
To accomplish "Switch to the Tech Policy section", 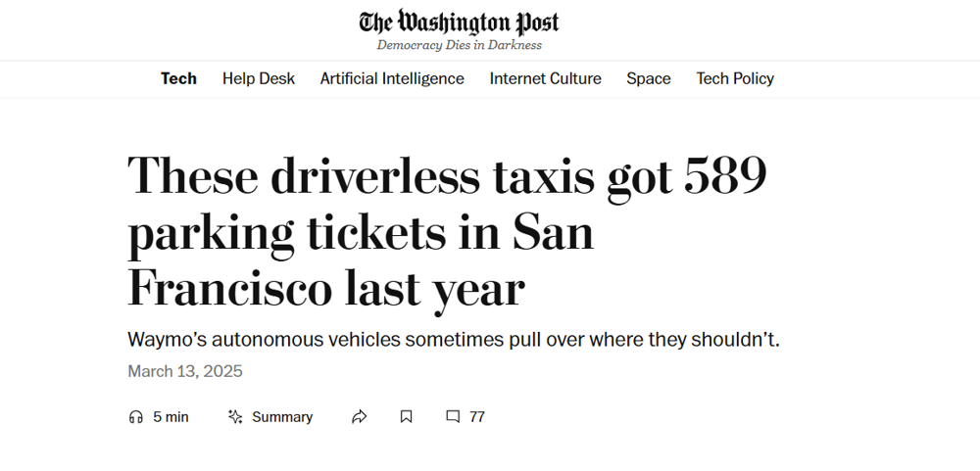I will 735,78.
